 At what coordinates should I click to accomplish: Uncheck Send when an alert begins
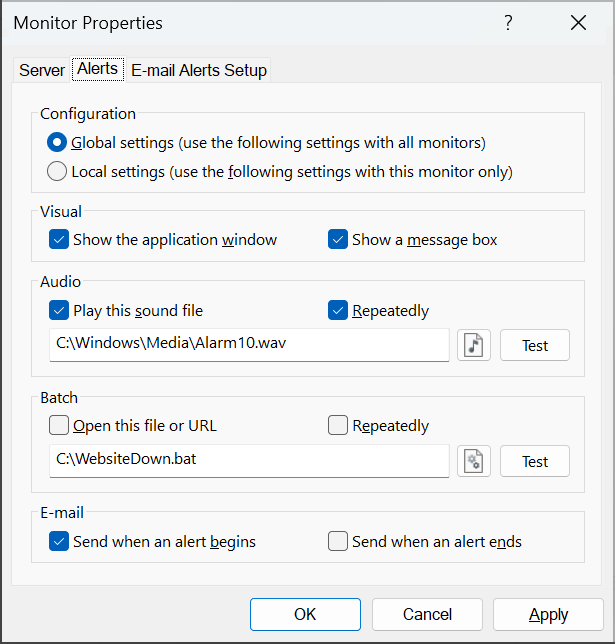pos(59,541)
